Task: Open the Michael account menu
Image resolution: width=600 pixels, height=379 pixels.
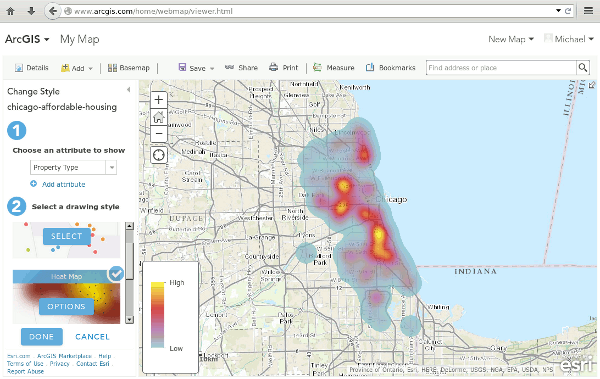Action: (x=569, y=39)
